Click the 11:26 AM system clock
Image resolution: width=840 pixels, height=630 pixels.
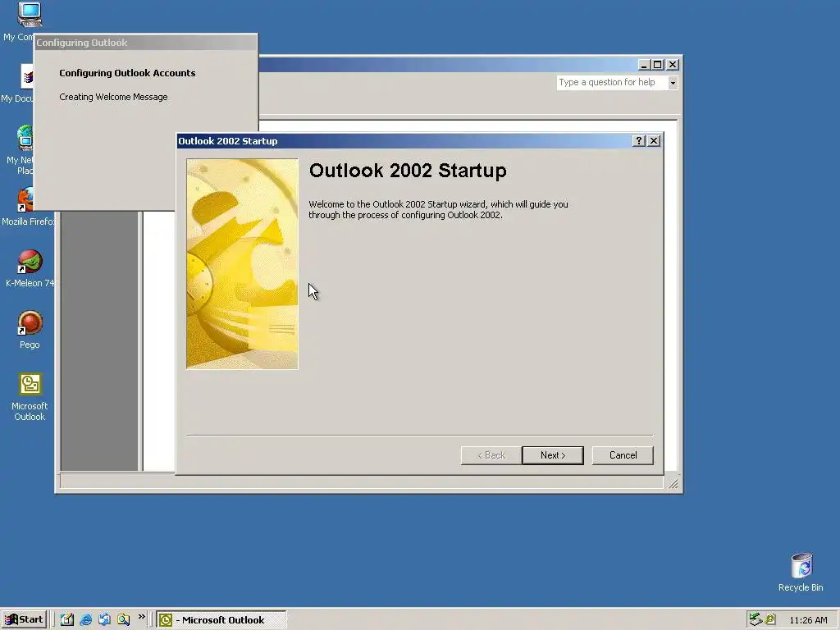click(x=808, y=620)
